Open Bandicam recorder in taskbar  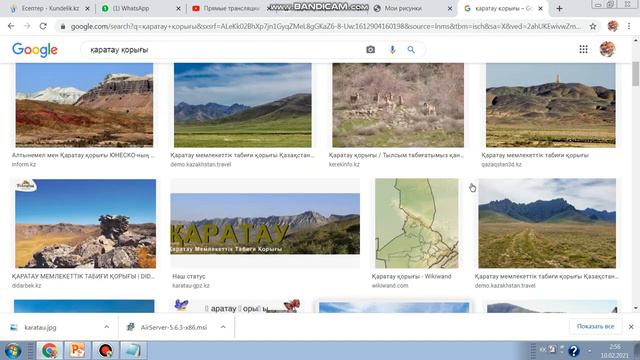(x=105, y=351)
